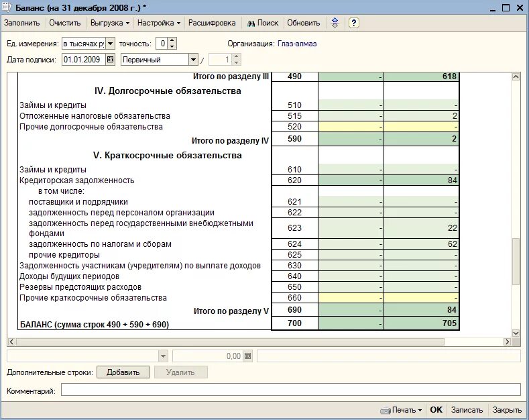The width and height of the screenshot is (529, 420).
Task: Open the Настройка dropdown menu
Action: pos(158,23)
